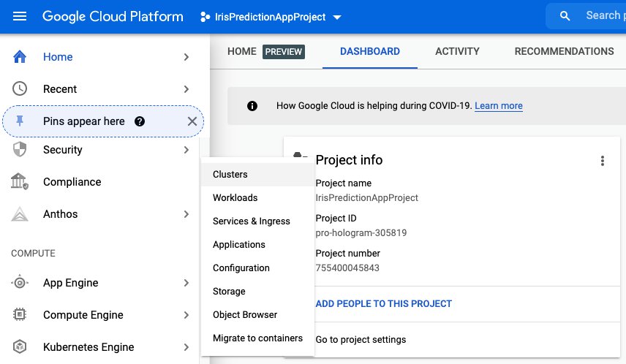Select Workloads from the submenu
The width and height of the screenshot is (626, 364).
235,198
